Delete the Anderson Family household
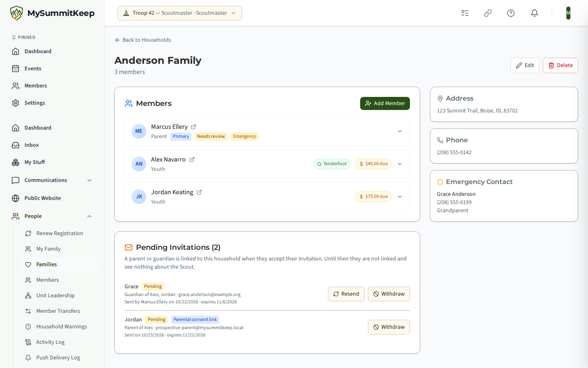 [560, 65]
